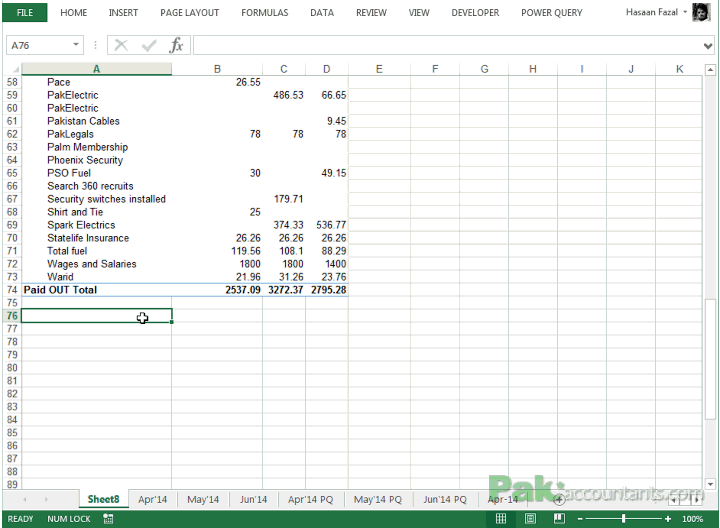Click next sheet navigation arrow
720x528 pixels.
click(46, 499)
